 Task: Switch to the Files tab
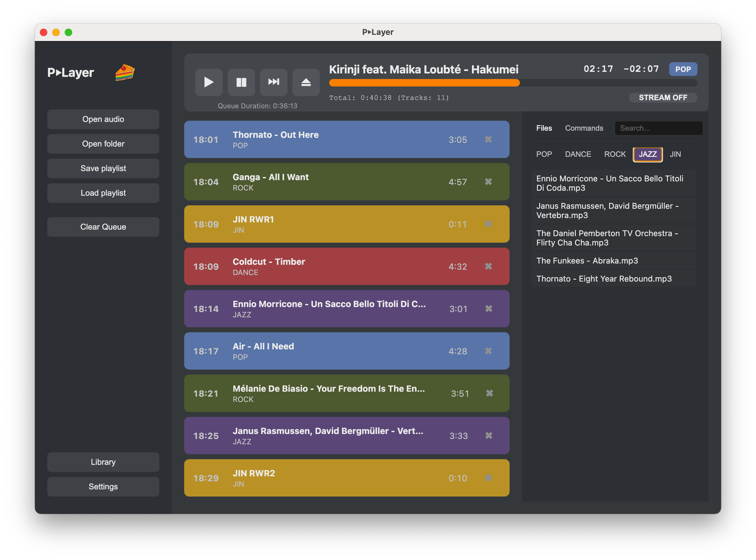(x=544, y=128)
